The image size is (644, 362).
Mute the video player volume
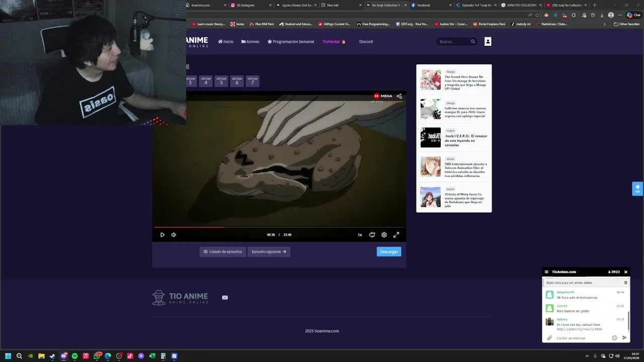(174, 235)
